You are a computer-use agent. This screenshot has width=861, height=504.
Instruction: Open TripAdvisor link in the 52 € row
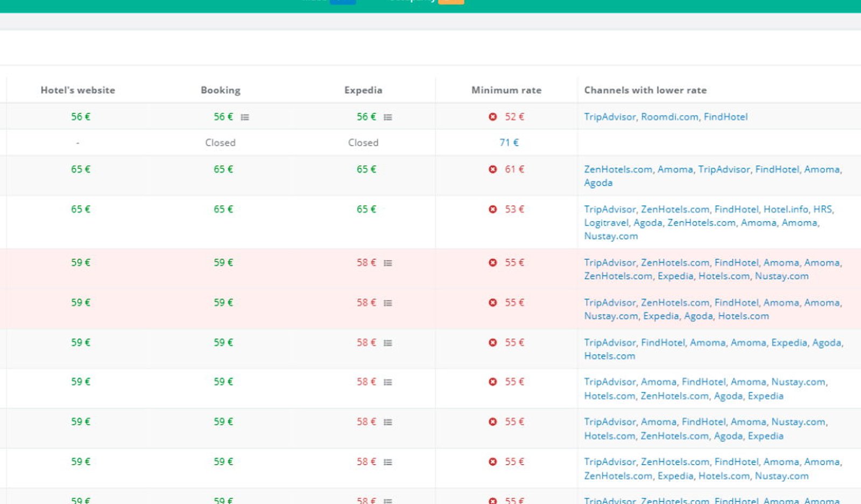[610, 117]
